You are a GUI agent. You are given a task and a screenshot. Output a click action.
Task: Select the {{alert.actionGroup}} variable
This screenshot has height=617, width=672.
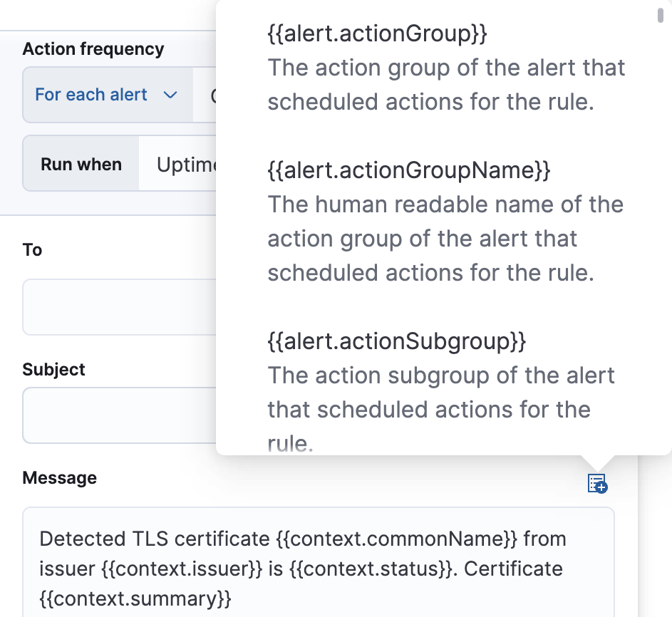click(x=377, y=33)
